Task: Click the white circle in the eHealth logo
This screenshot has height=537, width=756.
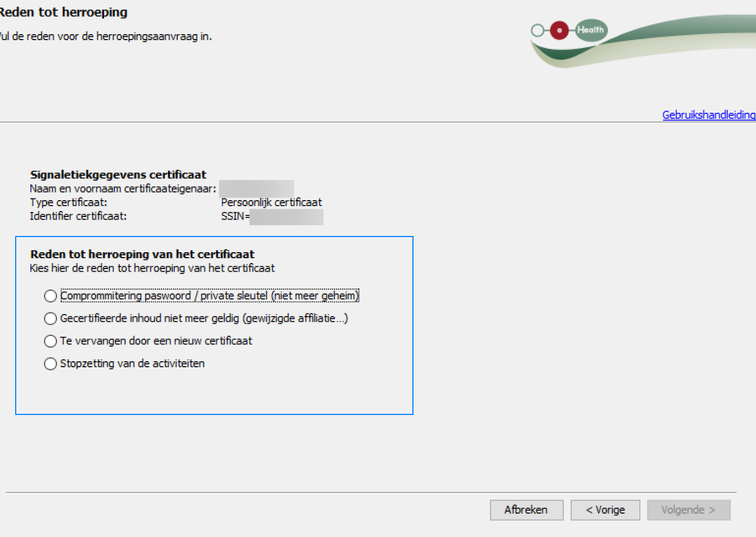Action: [537, 30]
